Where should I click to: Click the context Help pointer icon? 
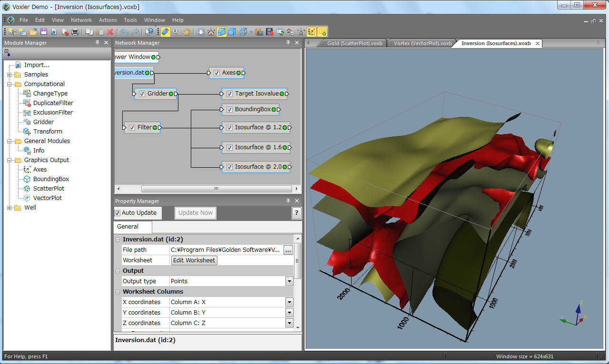(x=149, y=32)
